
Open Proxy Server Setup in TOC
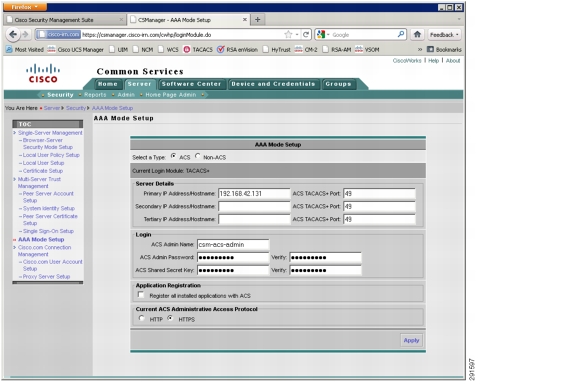(46, 277)
